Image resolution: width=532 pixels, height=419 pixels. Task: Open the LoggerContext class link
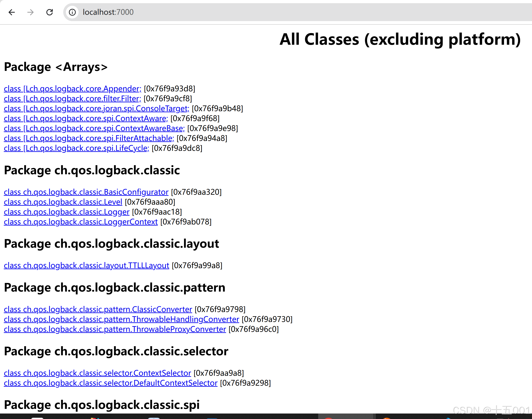pyautogui.click(x=81, y=222)
